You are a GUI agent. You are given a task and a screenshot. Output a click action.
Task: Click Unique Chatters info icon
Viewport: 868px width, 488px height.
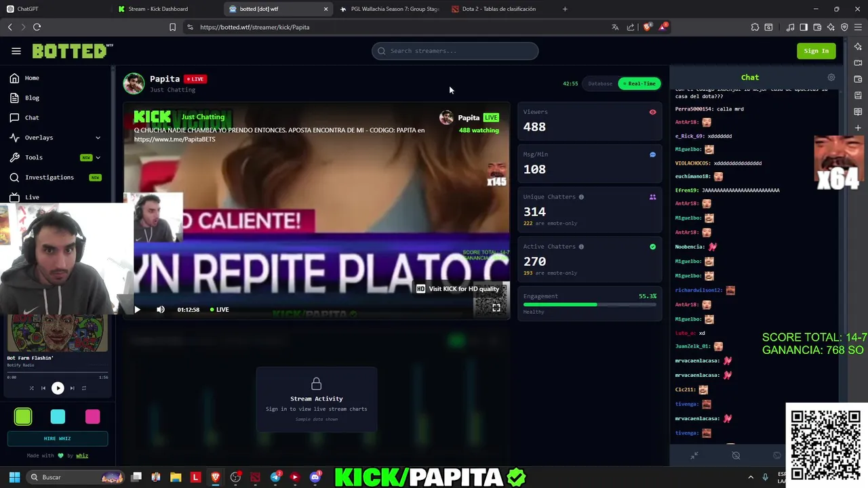tap(581, 197)
